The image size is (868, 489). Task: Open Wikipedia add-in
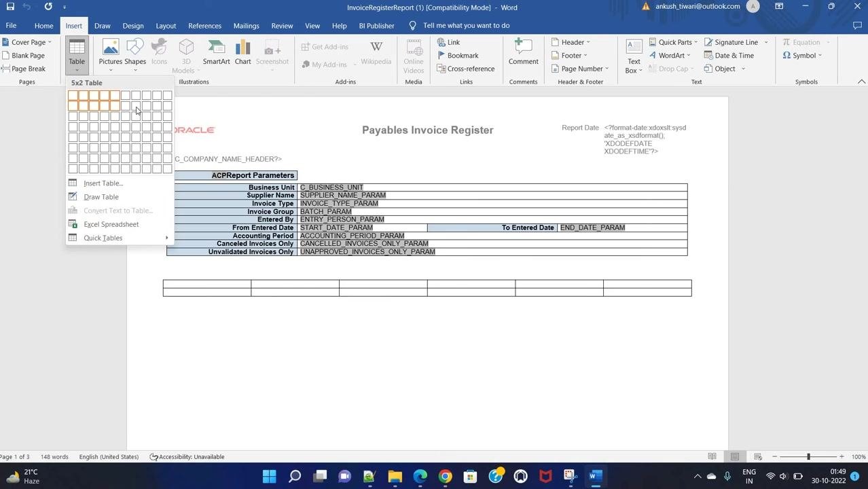point(376,53)
